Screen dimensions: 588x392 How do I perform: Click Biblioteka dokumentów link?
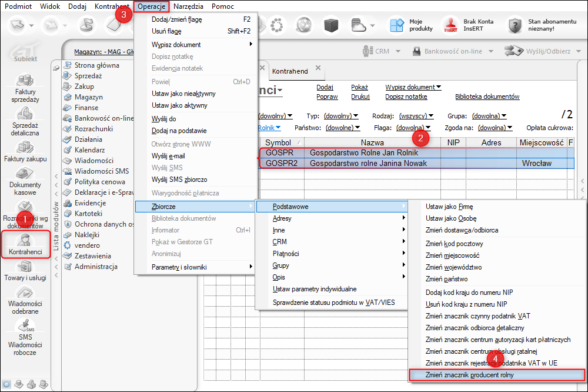487,97
